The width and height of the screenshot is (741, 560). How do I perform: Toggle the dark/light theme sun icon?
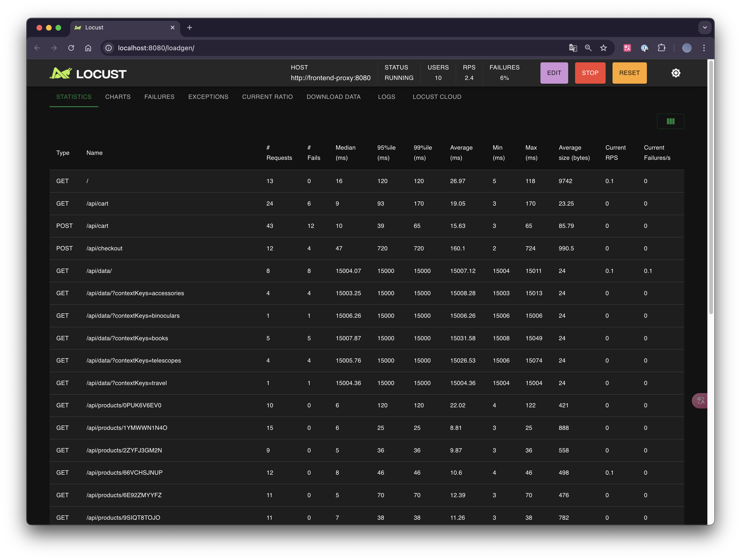[676, 73]
